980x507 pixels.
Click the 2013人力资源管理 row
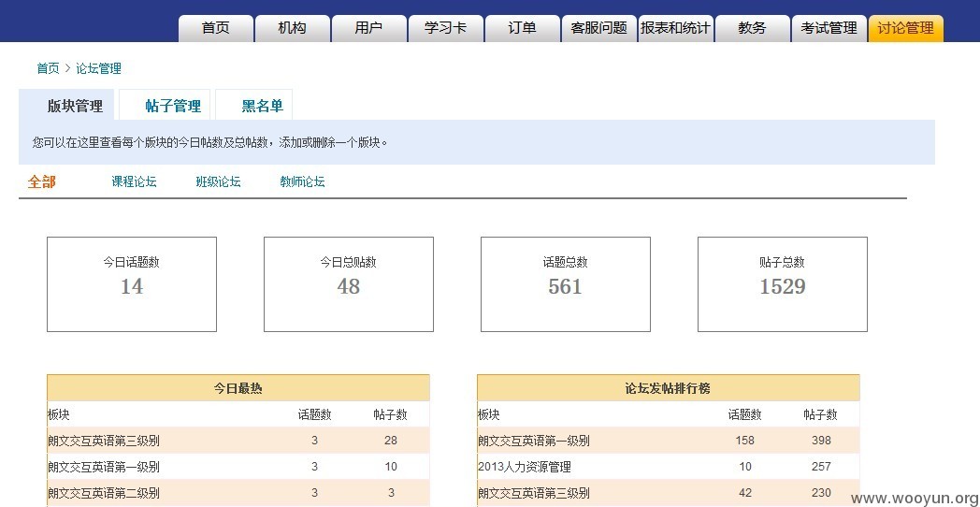pyautogui.click(x=668, y=467)
